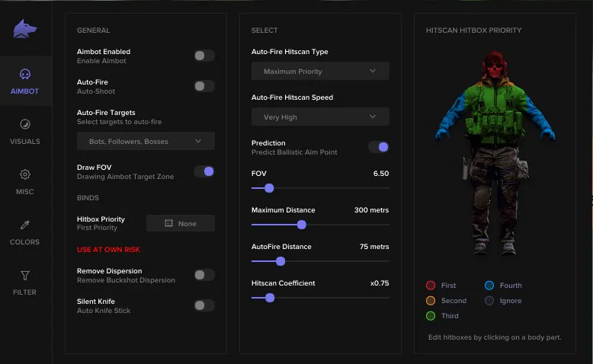Select the First priority red swatch

431,286
